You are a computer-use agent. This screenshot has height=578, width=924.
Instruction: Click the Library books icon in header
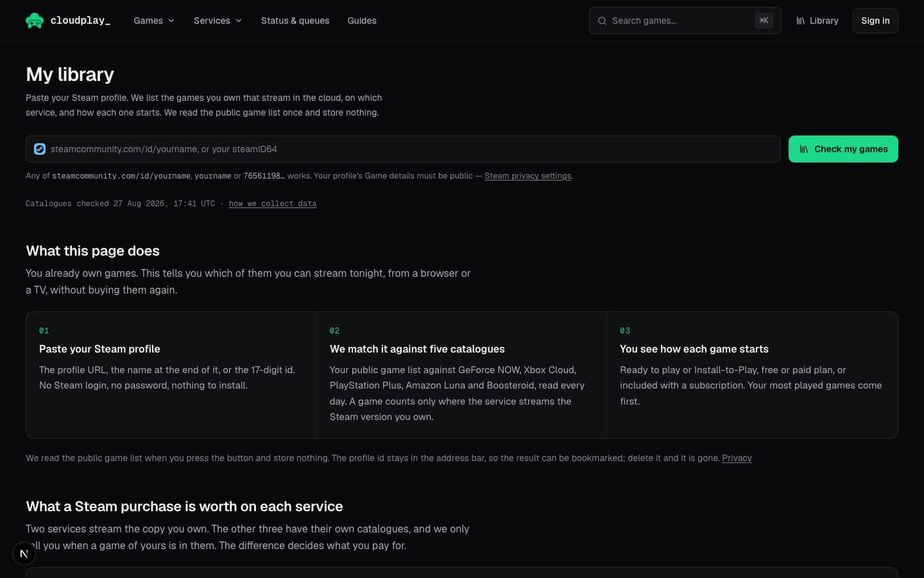point(801,21)
